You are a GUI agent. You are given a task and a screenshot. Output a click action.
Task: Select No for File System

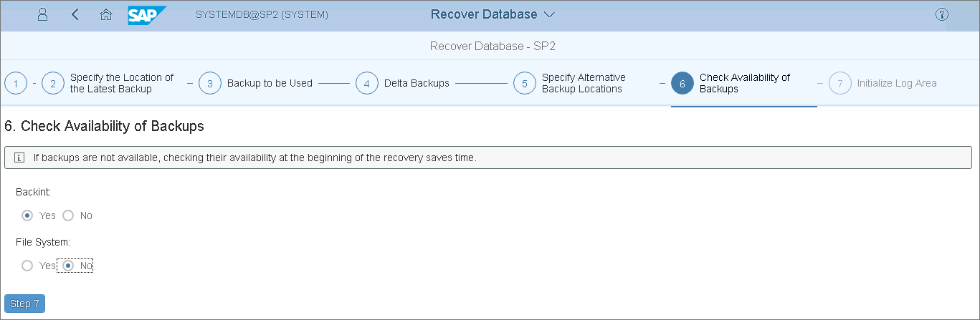(69, 266)
